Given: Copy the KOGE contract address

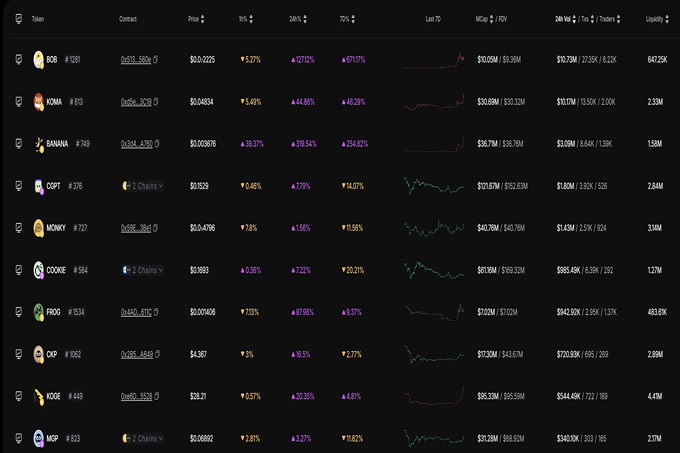Looking at the screenshot, I should click(x=156, y=396).
